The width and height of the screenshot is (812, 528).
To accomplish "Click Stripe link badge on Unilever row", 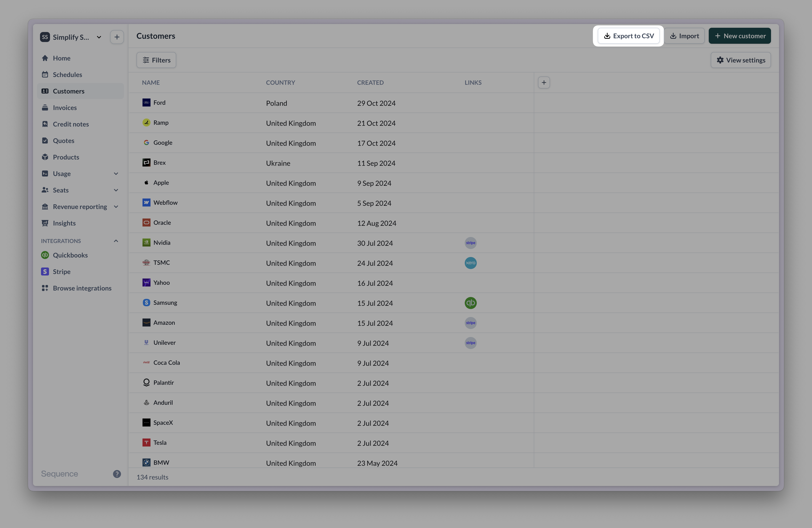I will click(x=470, y=343).
